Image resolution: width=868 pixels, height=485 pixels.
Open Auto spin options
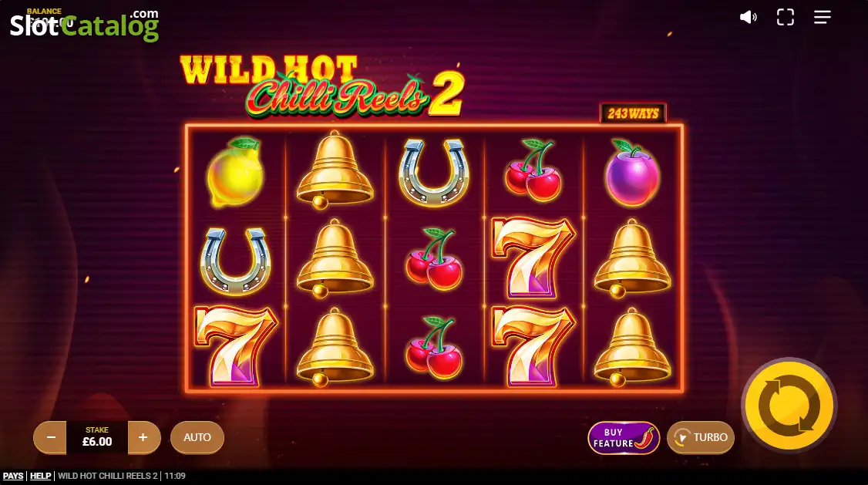(x=197, y=437)
